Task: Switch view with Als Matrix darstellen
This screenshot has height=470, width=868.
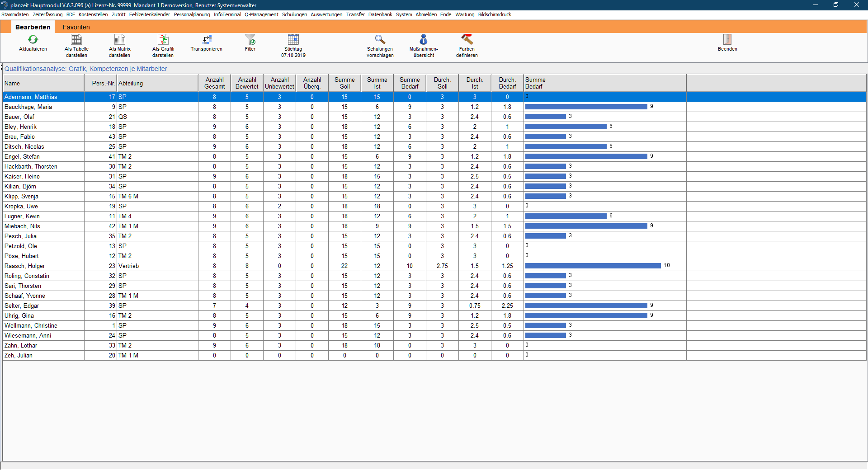Action: (x=119, y=40)
